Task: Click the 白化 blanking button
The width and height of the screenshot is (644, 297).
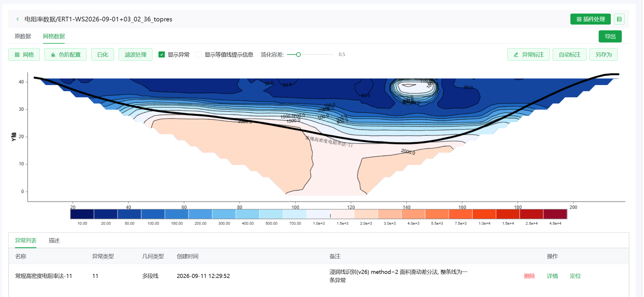Action: [x=102, y=55]
